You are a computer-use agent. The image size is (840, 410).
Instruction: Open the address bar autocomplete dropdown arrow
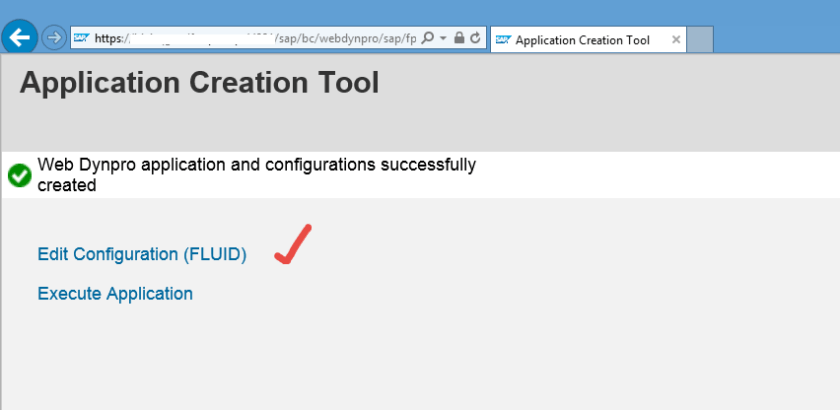point(443,39)
